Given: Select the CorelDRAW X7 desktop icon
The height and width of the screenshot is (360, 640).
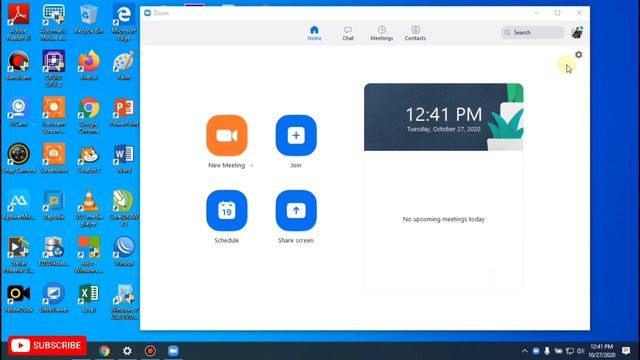Looking at the screenshot, I should click(x=124, y=208).
